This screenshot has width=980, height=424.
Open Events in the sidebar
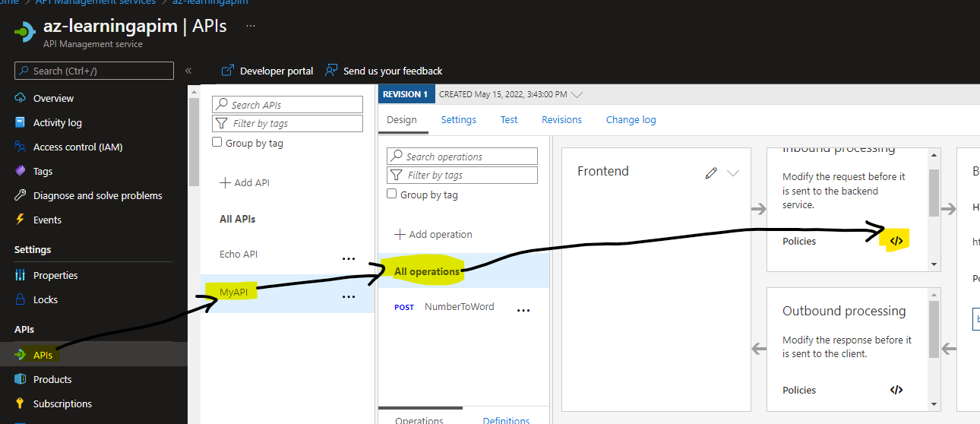[47, 220]
